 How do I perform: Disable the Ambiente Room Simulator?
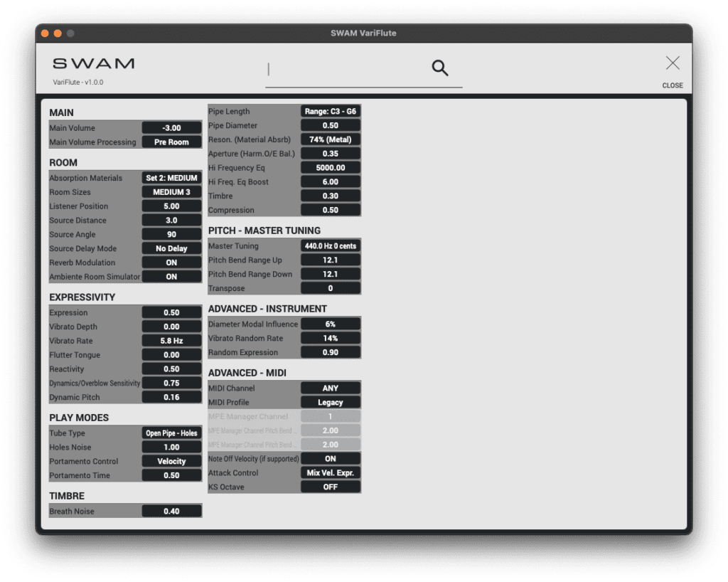(171, 277)
